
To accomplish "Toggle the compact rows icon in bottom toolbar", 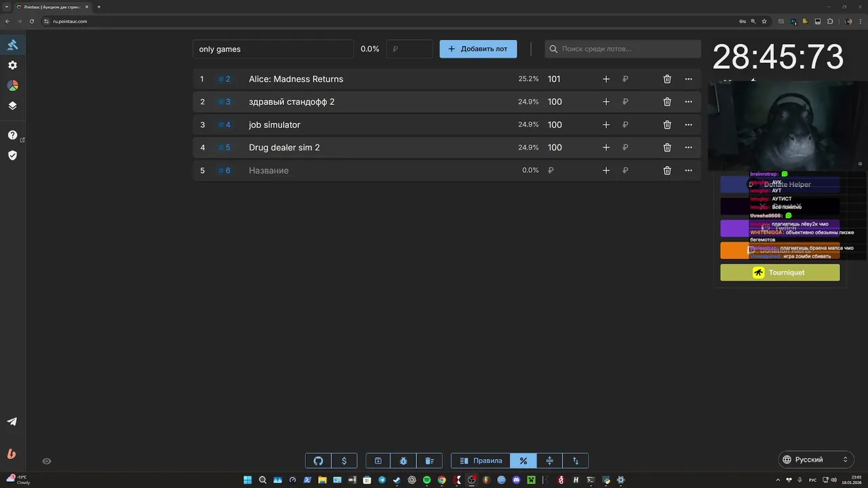I will (549, 461).
